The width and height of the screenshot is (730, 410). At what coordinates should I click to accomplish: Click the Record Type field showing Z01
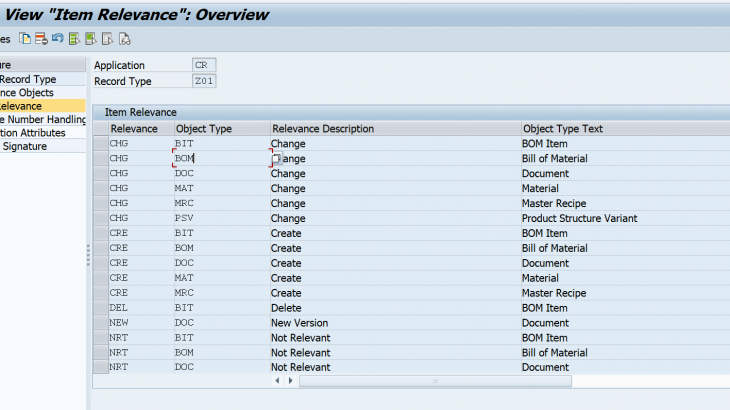point(204,81)
